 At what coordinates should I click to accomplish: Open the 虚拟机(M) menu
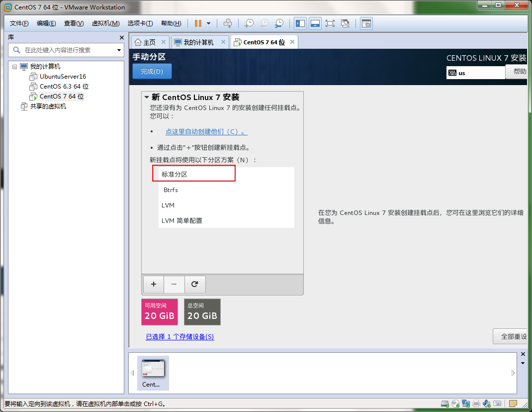coord(105,23)
